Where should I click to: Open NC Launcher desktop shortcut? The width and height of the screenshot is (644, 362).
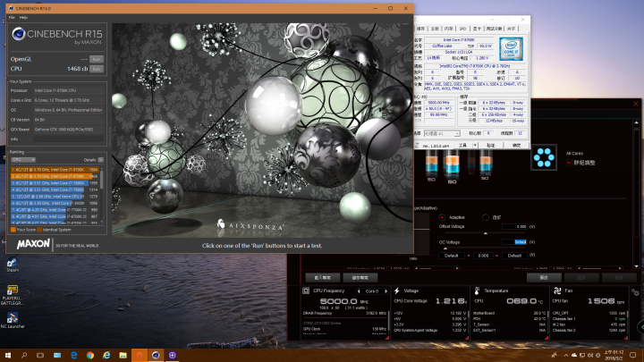[x=13, y=321]
